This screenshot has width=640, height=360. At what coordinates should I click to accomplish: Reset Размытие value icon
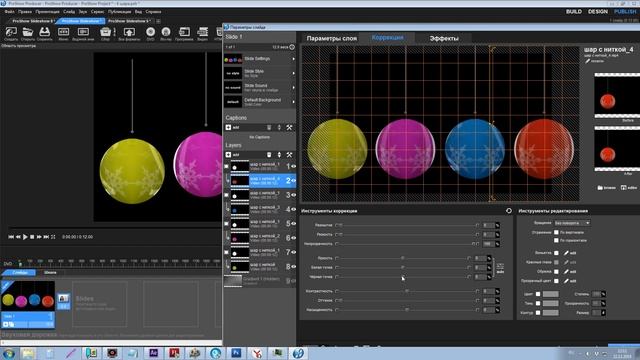[x=497, y=225]
